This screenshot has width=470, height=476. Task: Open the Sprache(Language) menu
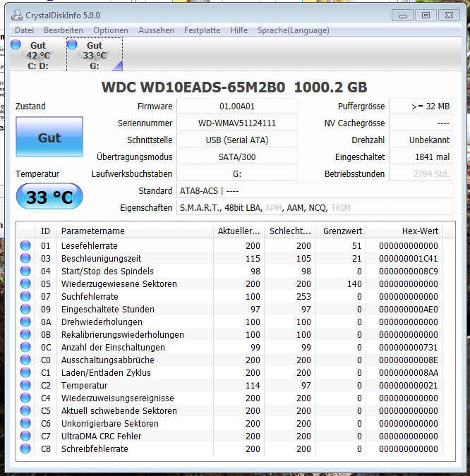294,30
